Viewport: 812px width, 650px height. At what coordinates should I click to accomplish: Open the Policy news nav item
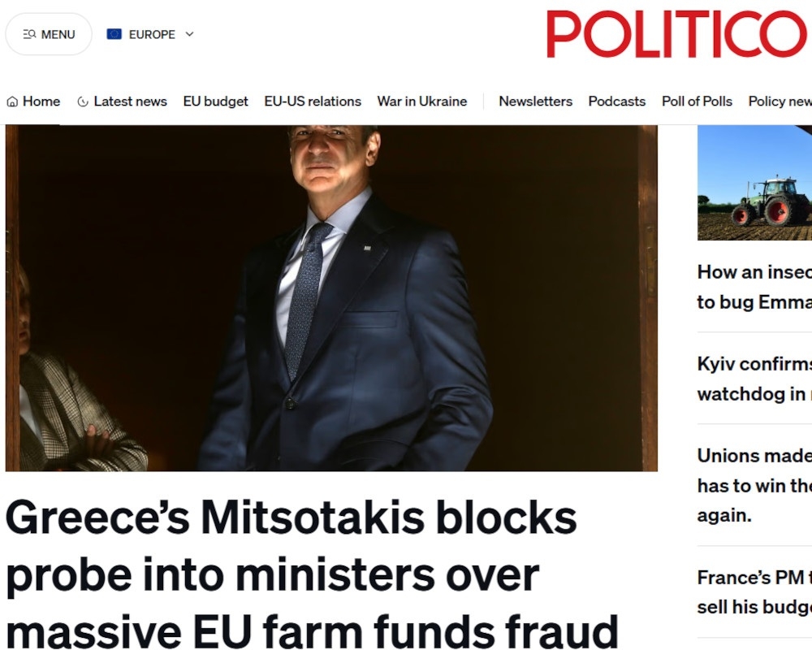(780, 102)
